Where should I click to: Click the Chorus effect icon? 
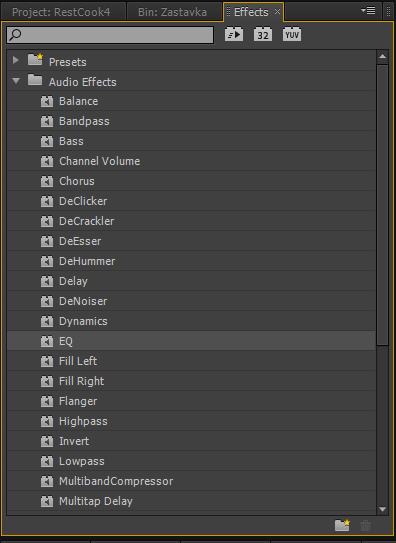(x=47, y=181)
